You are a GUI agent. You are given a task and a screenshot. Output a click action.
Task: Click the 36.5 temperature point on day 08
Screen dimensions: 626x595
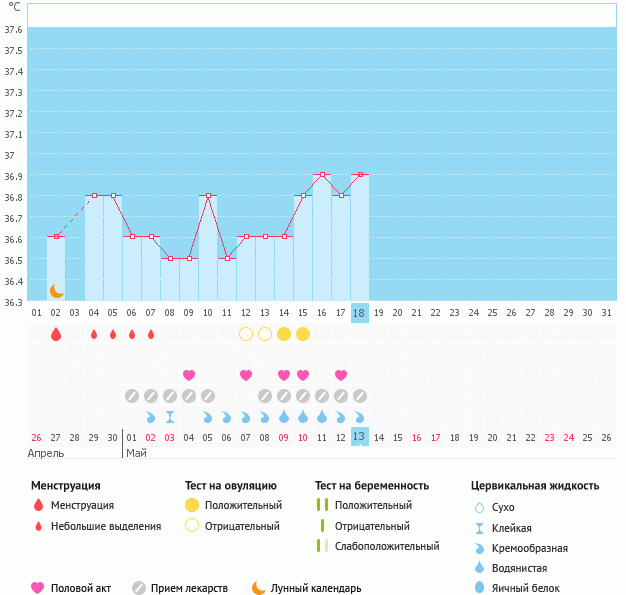(x=170, y=258)
